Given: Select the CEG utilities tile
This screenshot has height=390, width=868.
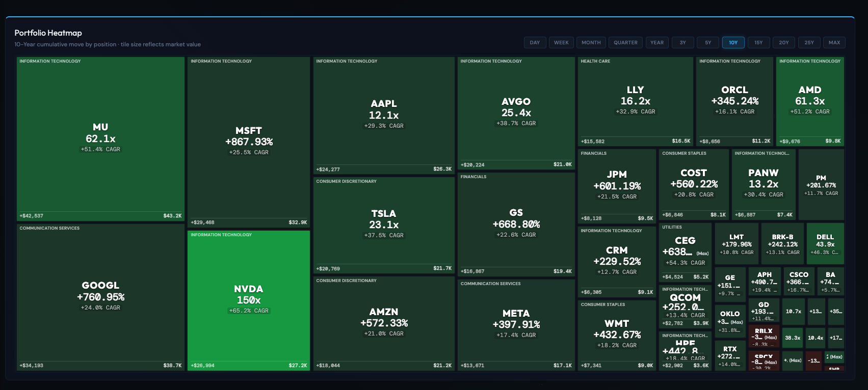Looking at the screenshot, I should [x=685, y=252].
